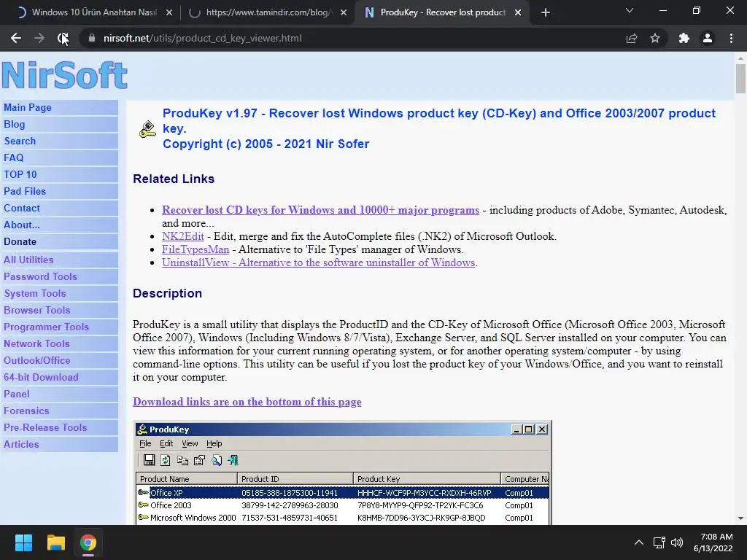Open Network Tools in the sidebar

pyautogui.click(x=60, y=344)
